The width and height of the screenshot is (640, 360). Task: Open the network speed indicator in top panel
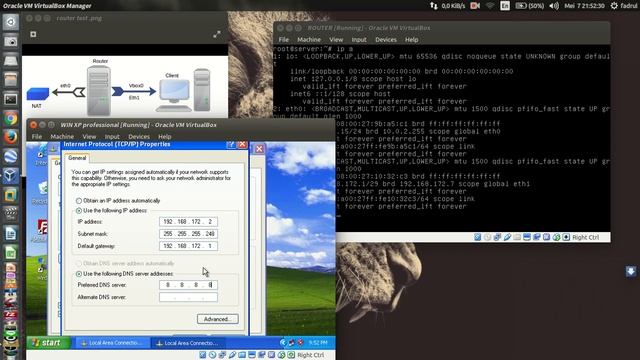click(447, 6)
